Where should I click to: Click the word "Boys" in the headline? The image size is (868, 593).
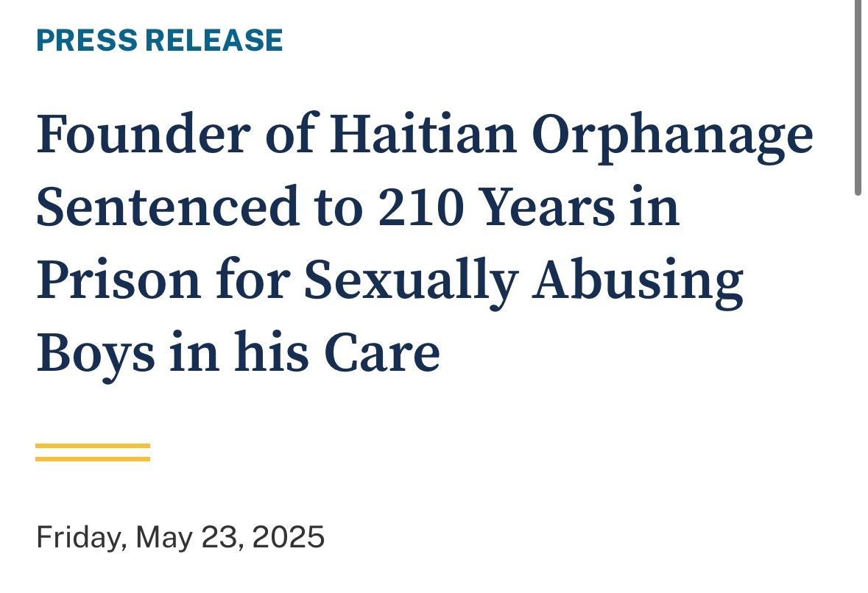(96, 355)
